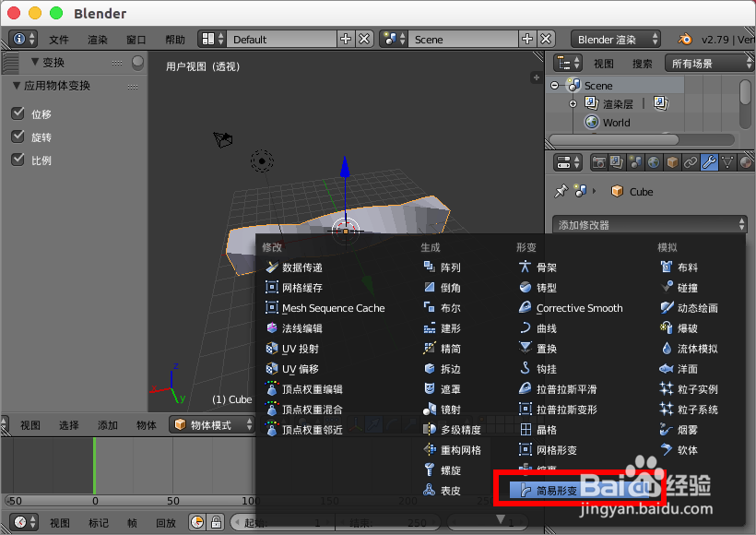Delete the current Scene
The height and width of the screenshot is (535, 756).
click(546, 39)
